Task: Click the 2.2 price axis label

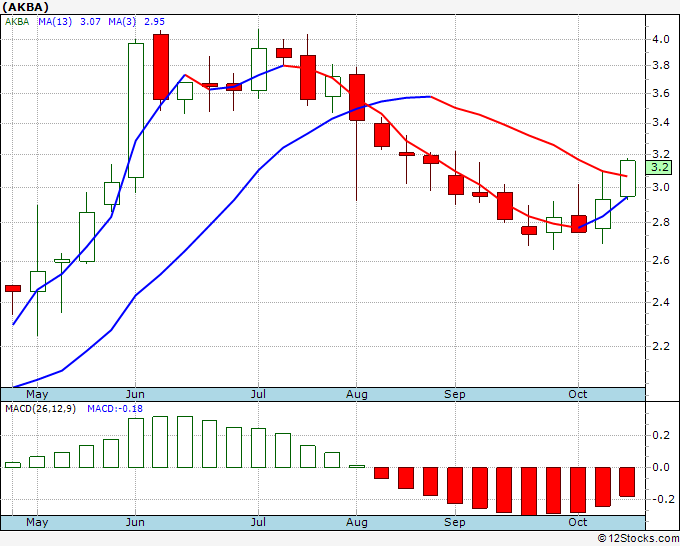Action: [661, 346]
